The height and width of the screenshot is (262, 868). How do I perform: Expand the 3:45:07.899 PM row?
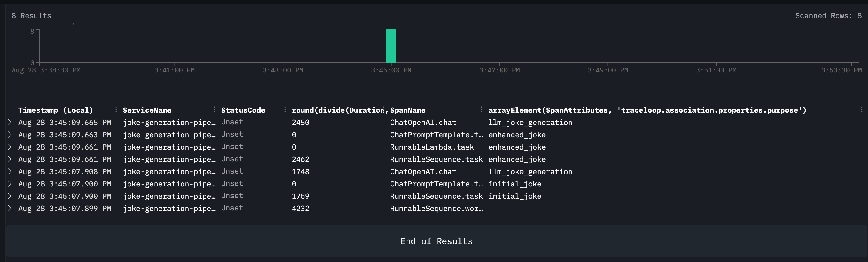[x=10, y=209]
